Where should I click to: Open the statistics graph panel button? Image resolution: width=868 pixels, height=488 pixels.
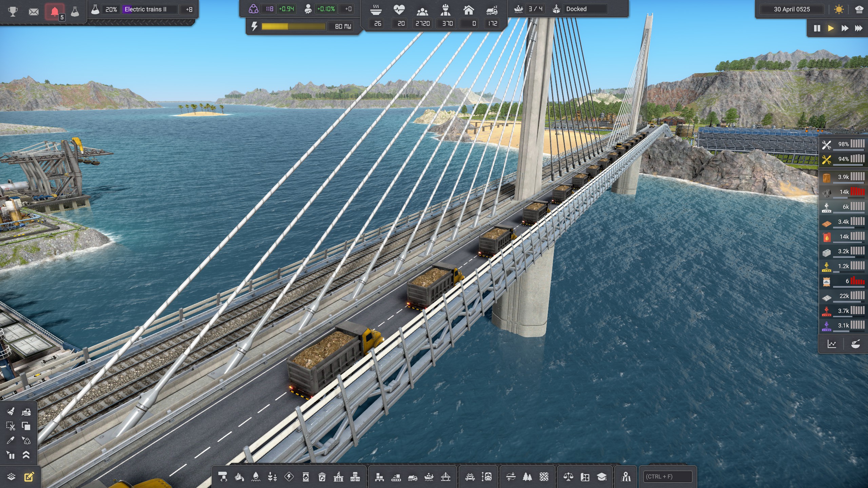[x=832, y=344]
